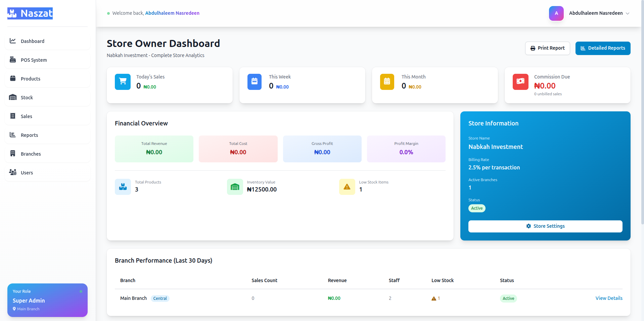The width and height of the screenshot is (644, 321).
Task: Click the Active badge for Main Branch
Action: [508, 298]
